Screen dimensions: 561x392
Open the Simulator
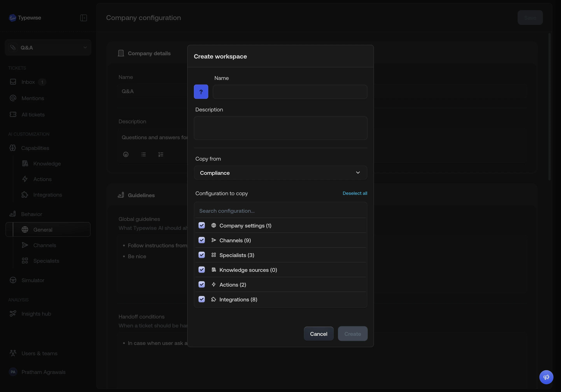pos(33,280)
